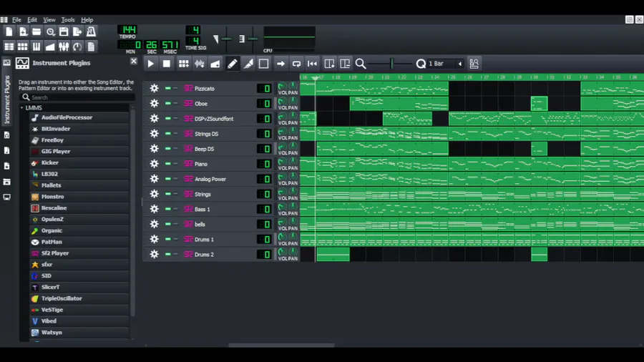
Task: Mute the Drums 1 track
Action: click(168, 239)
